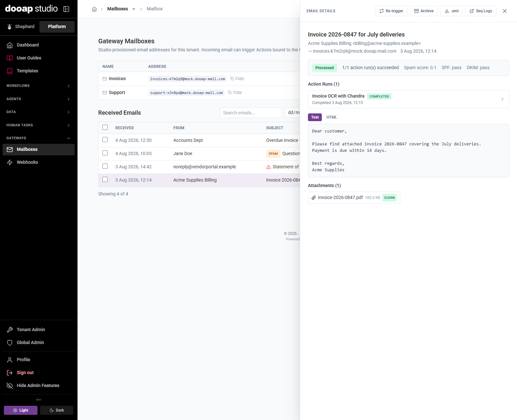The image size is (517, 420).
Task: Collapse the Gateways section
Action: [x=38, y=138]
